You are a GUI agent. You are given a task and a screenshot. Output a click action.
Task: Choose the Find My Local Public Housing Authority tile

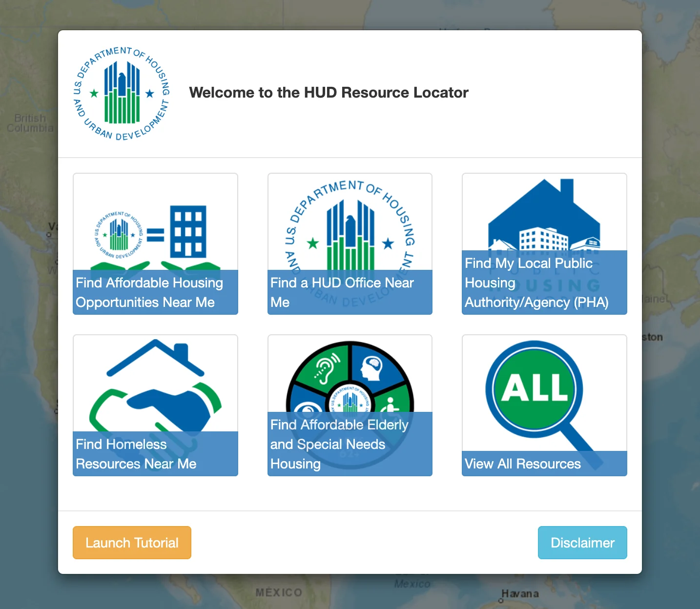(544, 244)
